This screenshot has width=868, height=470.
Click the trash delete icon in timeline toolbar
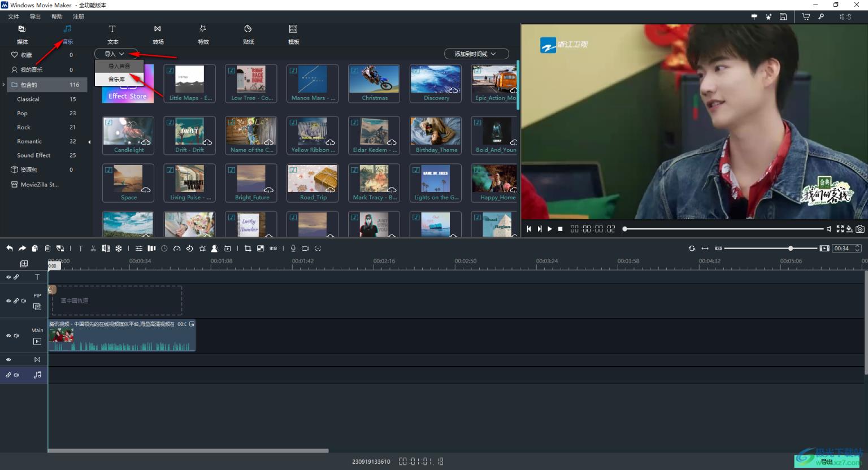[47, 249]
